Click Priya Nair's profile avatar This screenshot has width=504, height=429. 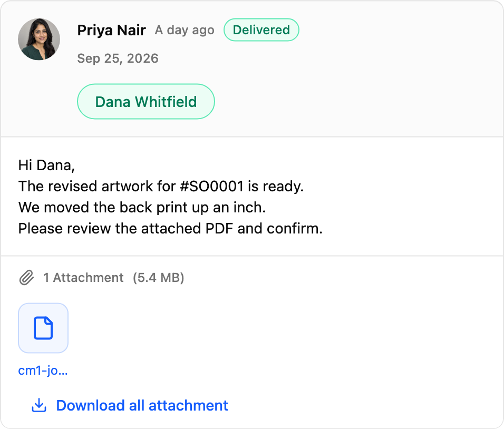point(39,39)
